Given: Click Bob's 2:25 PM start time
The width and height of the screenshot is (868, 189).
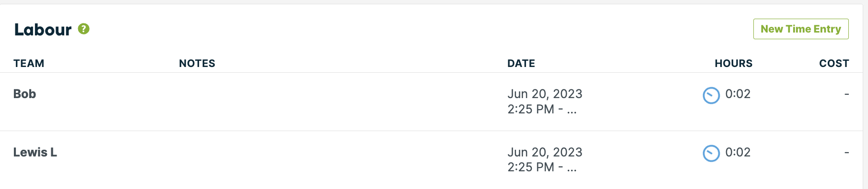Looking at the screenshot, I should 531,109.
